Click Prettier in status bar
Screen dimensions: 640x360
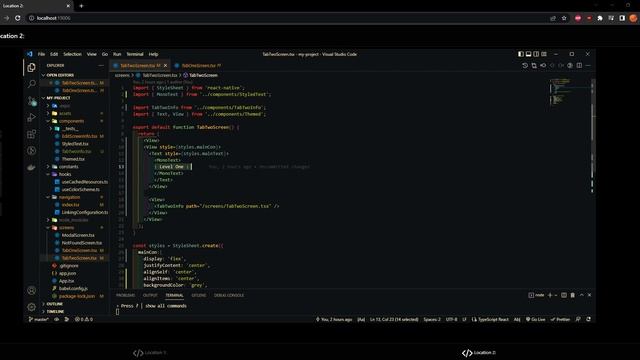point(560,319)
